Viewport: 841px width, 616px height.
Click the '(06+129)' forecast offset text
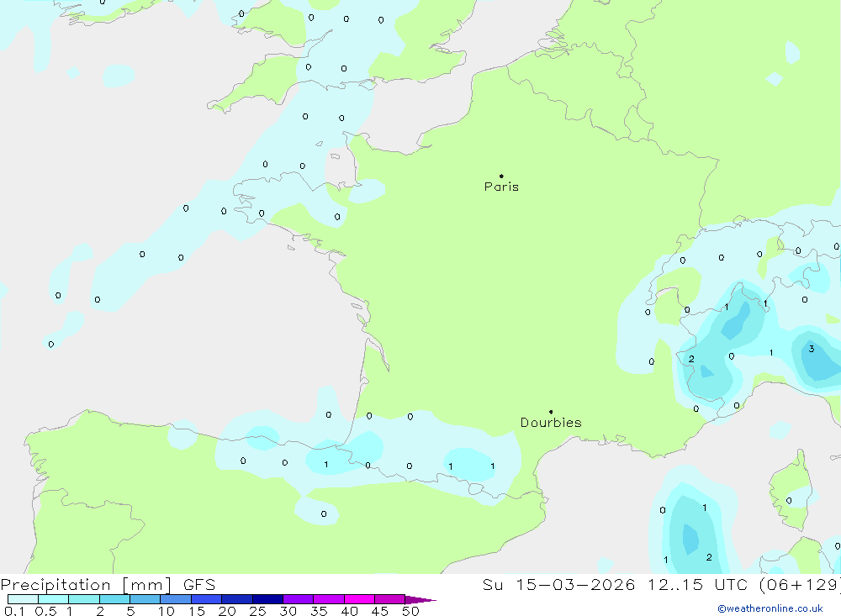click(x=800, y=585)
